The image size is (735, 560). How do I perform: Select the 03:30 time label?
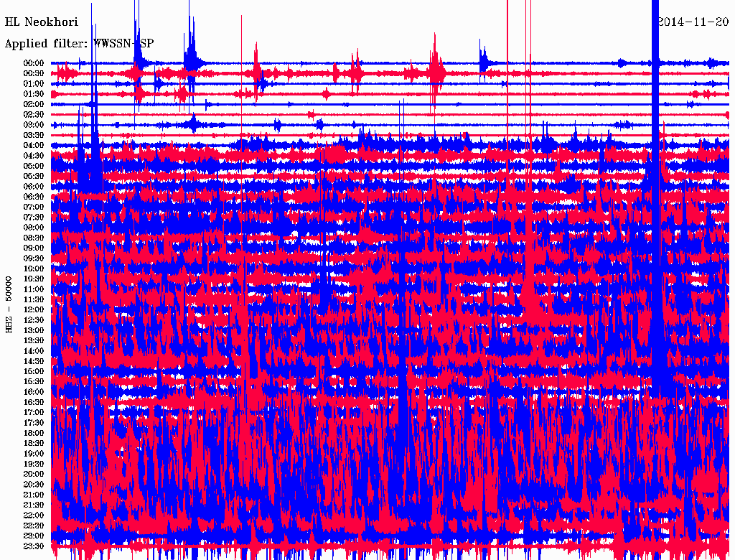tap(33, 135)
